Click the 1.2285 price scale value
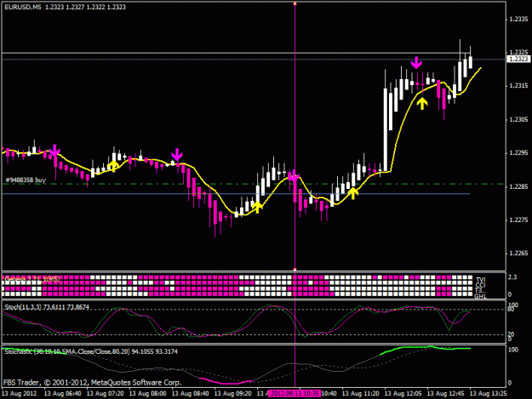This screenshot has height=399, width=532. point(518,186)
